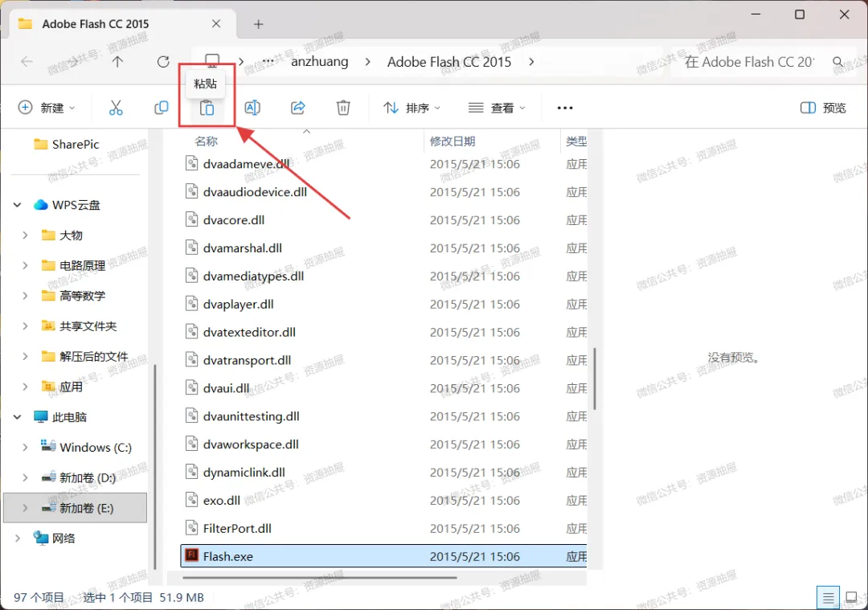This screenshot has height=610, width=868.
Task: Open the three-dots more options menu
Action: point(565,108)
